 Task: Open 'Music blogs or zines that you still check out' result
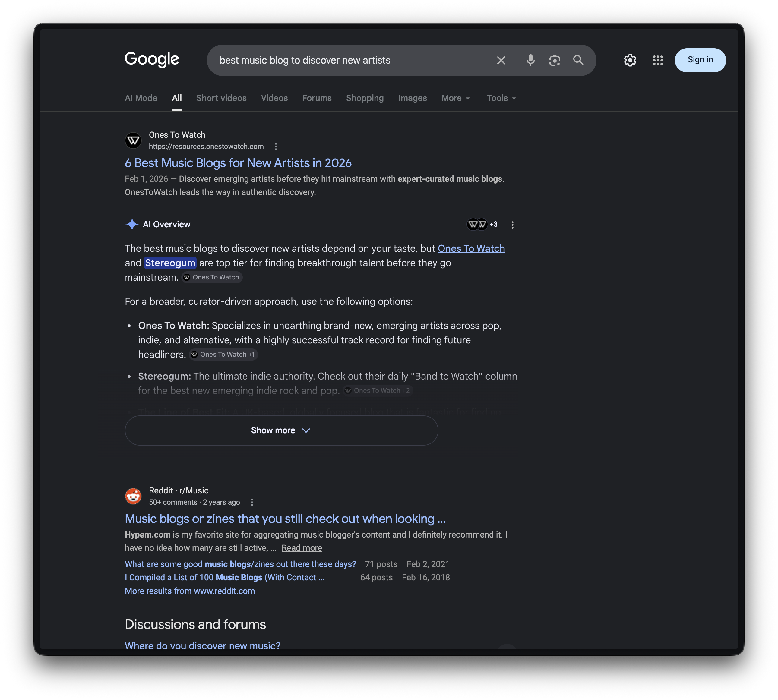285,519
